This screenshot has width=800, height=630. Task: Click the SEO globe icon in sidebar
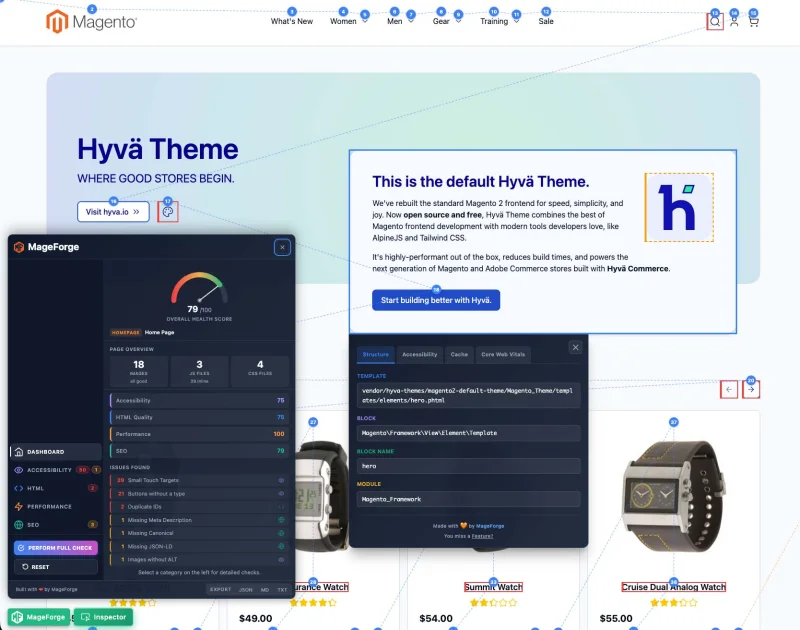(x=19, y=524)
